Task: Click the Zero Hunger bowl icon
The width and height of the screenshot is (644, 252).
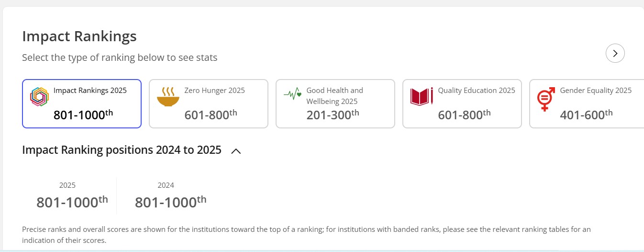Action: click(168, 96)
